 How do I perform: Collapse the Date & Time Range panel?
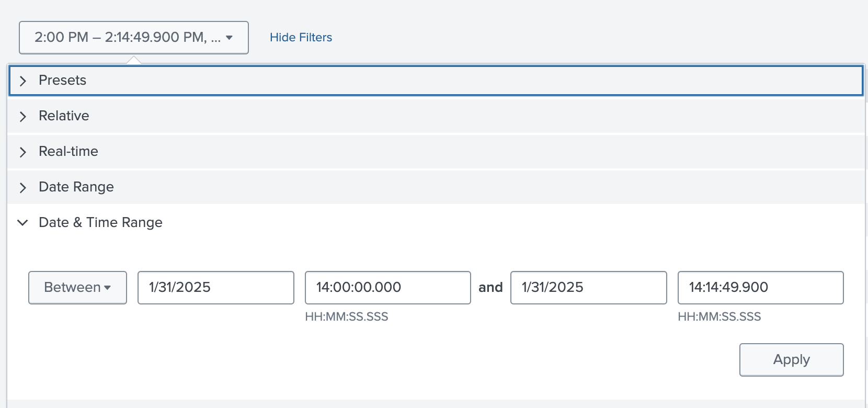pos(100,222)
